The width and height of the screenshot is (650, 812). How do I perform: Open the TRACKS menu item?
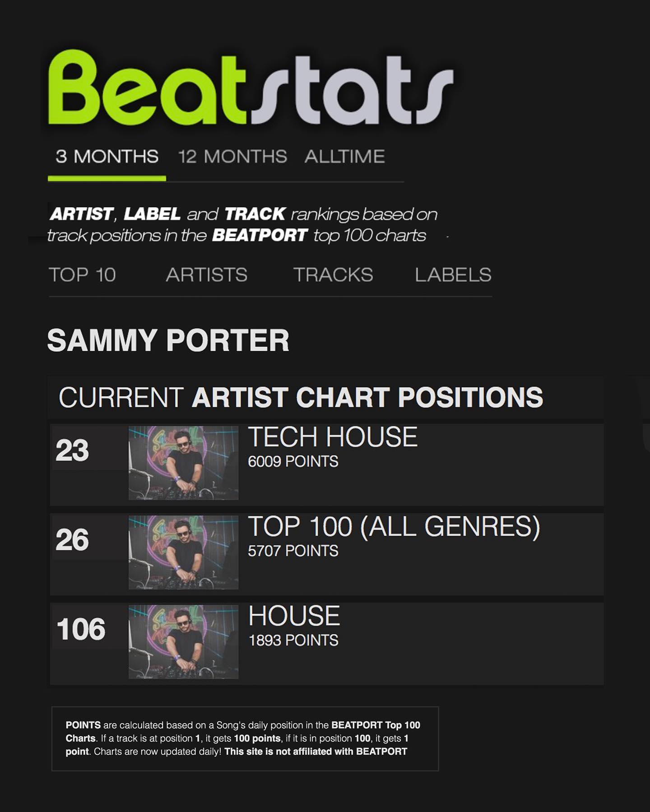point(333,275)
